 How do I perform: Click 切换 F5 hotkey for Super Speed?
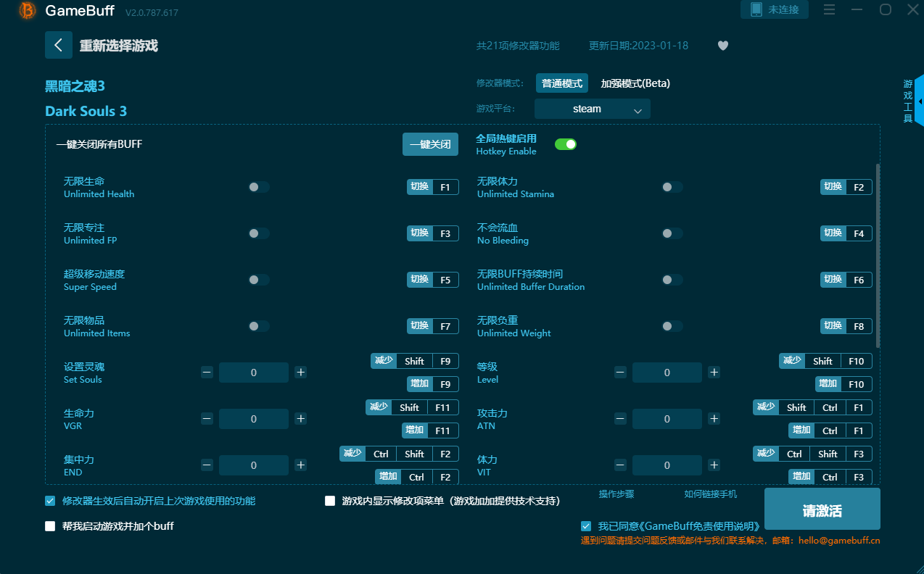[x=433, y=280]
